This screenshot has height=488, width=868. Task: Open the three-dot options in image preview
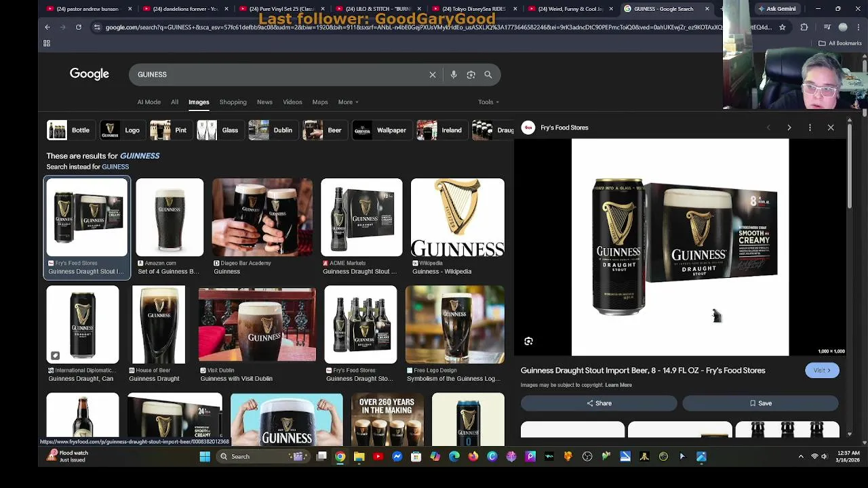tap(810, 127)
